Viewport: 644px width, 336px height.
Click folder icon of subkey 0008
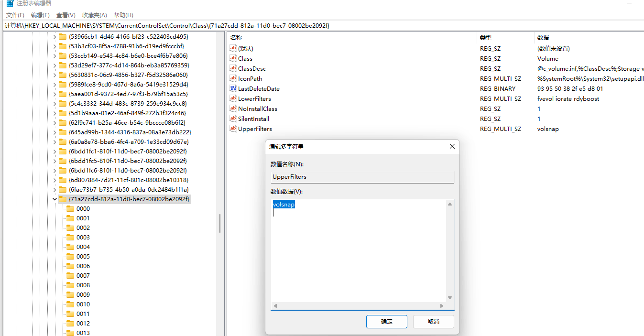click(70, 285)
